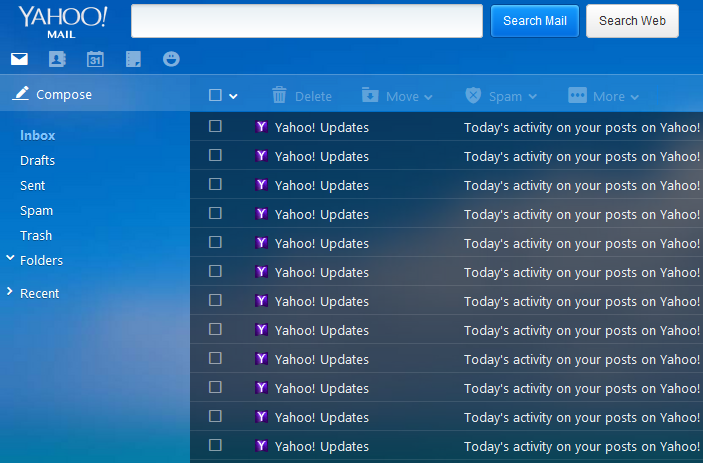Open the Spam folder in sidebar
703x463 pixels.
36,211
